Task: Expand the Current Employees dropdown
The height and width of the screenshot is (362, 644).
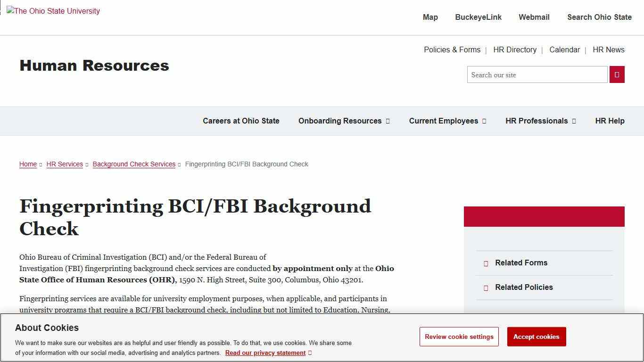Action: [447, 121]
